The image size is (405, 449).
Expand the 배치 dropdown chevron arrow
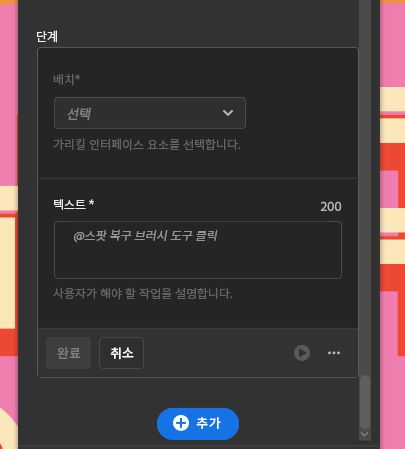coord(228,113)
